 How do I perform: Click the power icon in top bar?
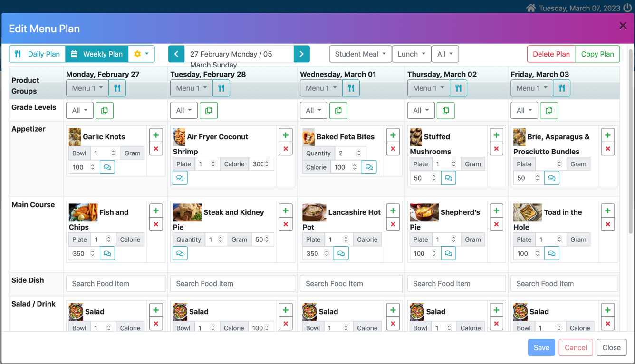click(x=628, y=8)
